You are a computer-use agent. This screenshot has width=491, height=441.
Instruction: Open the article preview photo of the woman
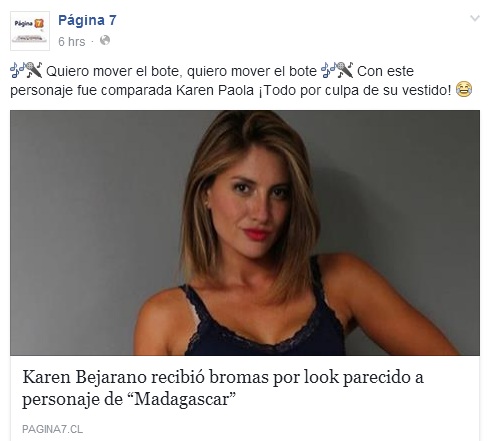tap(245, 233)
